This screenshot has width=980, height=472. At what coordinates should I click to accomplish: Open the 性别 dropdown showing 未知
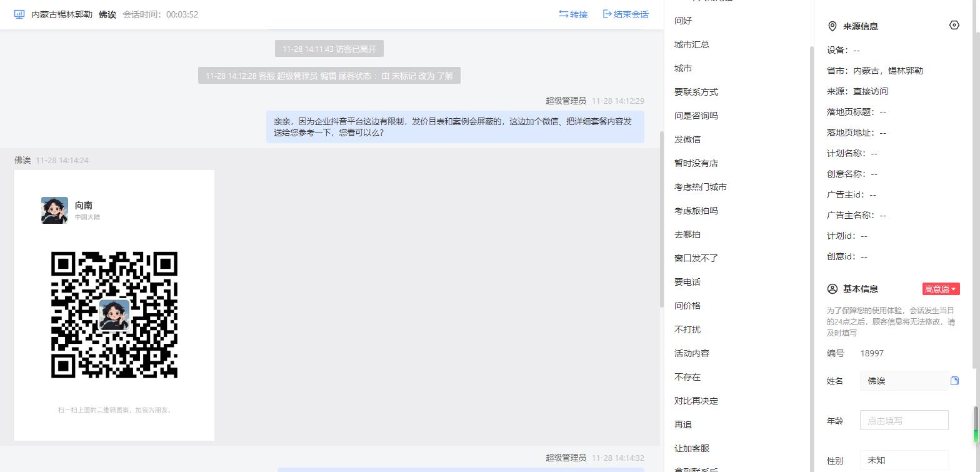click(x=904, y=461)
